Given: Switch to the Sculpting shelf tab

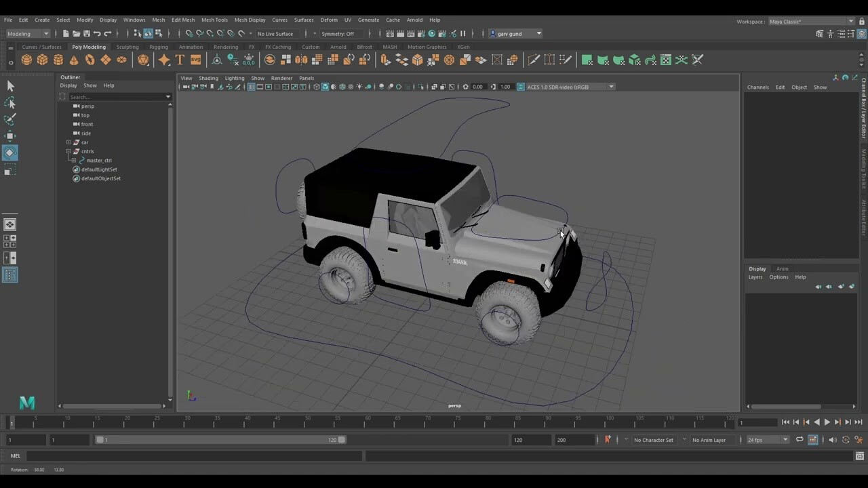Looking at the screenshot, I should (x=127, y=47).
